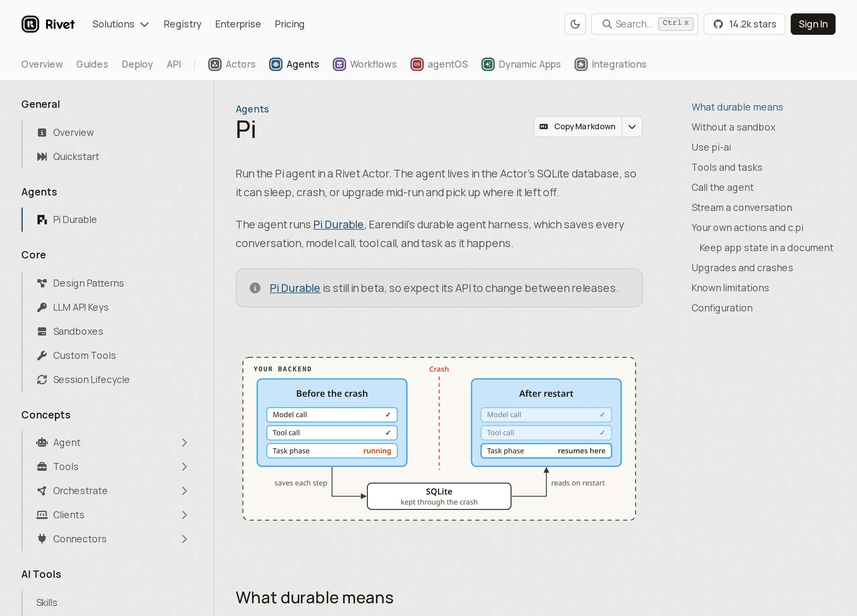857x616 pixels.
Task: Open the Overview sidebar item under General
Action: coord(73,133)
